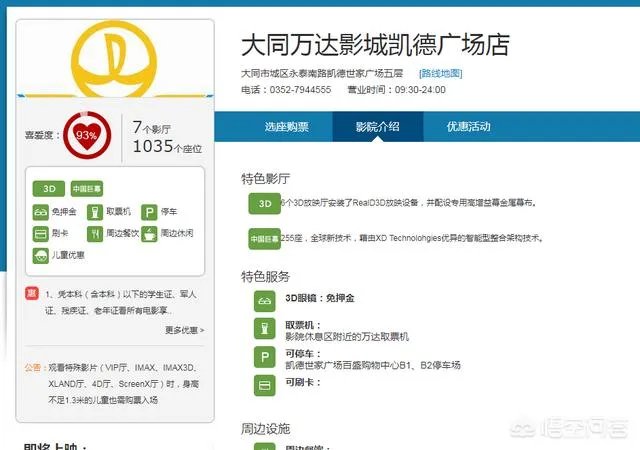Click the student discount text beside 惠

coord(121,303)
